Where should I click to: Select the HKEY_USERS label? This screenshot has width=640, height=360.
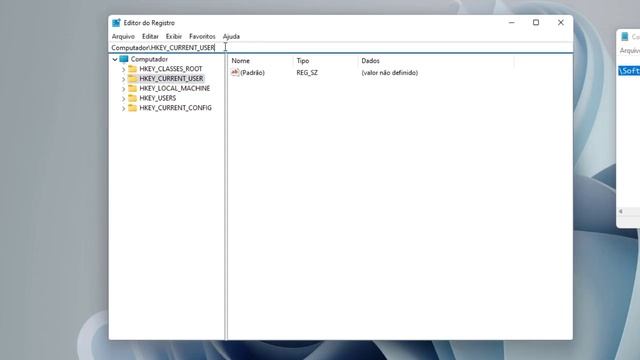tap(158, 98)
